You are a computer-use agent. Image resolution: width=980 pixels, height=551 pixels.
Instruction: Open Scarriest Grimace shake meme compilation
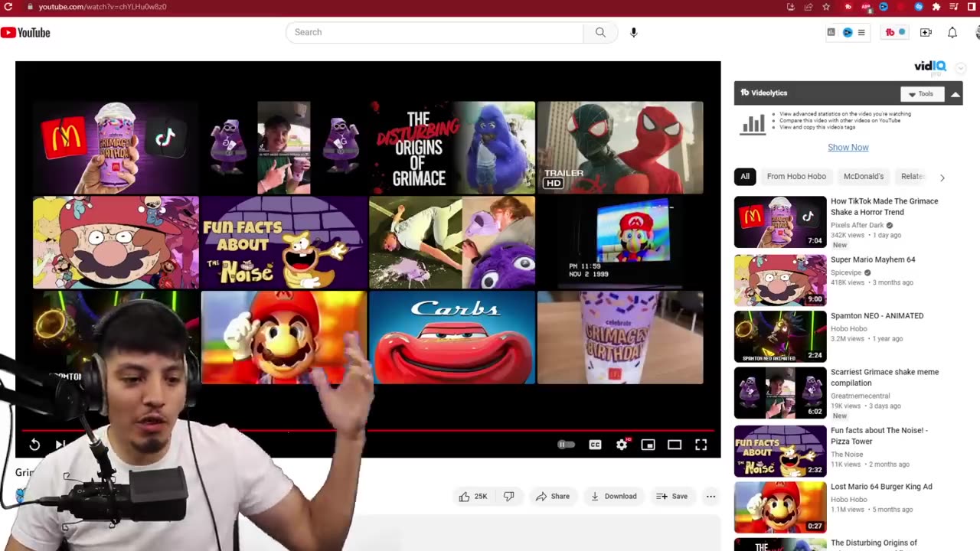tap(884, 377)
